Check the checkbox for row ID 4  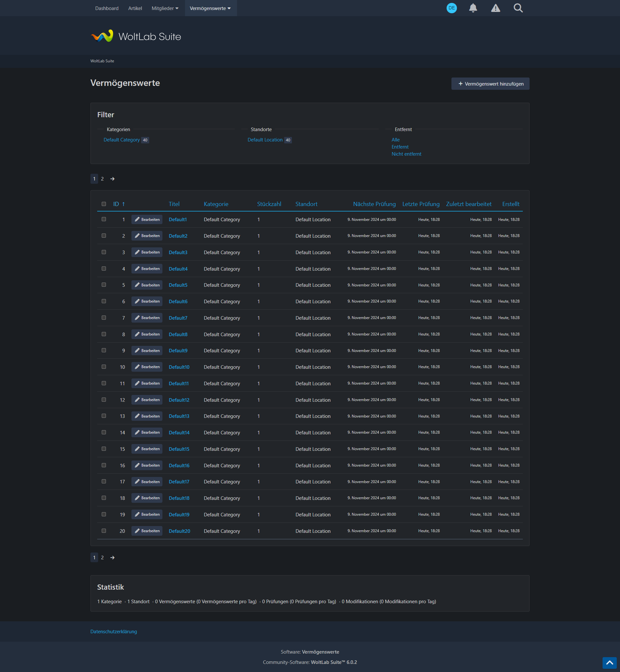click(104, 268)
